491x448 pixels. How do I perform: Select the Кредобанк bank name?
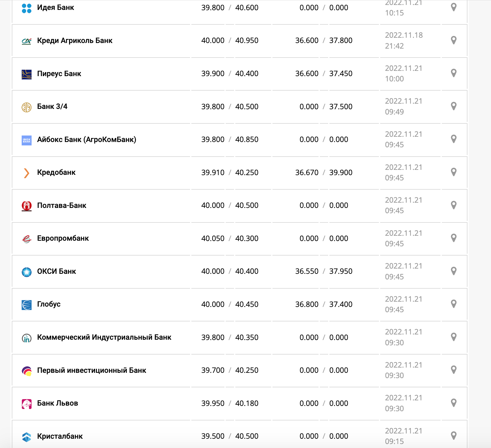(x=56, y=172)
